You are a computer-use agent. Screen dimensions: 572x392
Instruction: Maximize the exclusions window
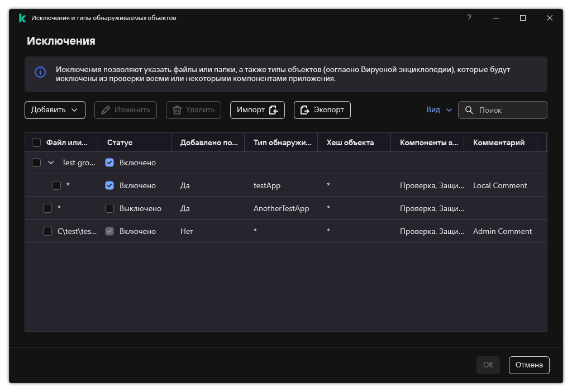pyautogui.click(x=522, y=18)
